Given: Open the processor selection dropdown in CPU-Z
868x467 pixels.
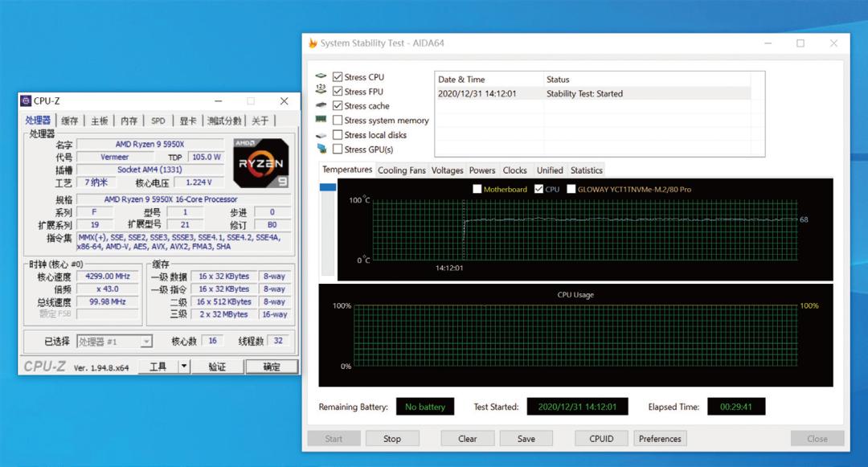Looking at the screenshot, I should (x=145, y=342).
